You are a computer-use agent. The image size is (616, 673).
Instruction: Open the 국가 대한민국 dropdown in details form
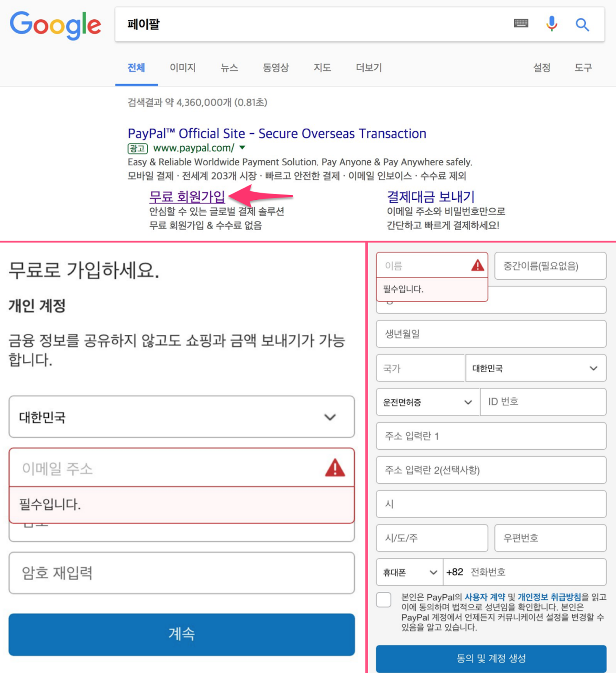pos(536,368)
